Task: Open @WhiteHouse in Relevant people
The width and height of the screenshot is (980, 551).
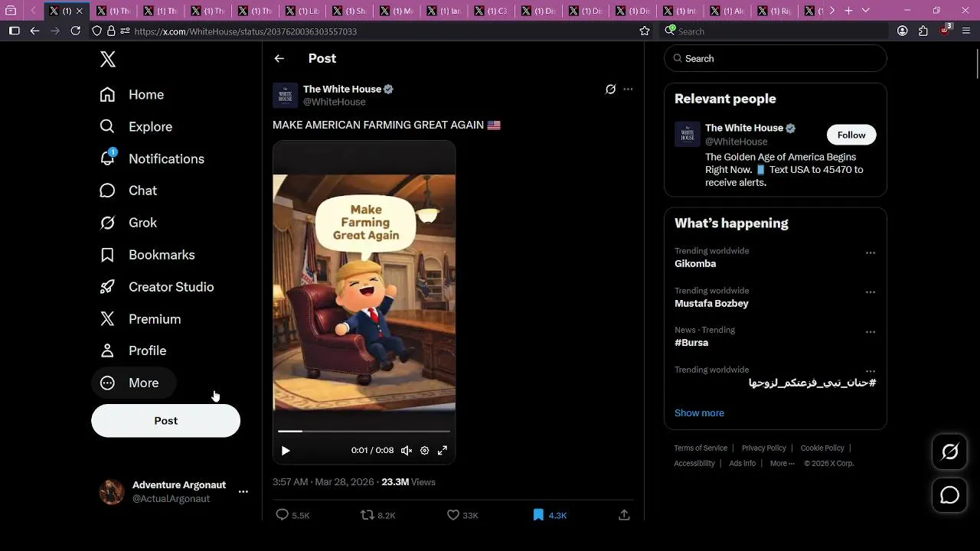Action: pyautogui.click(x=736, y=142)
